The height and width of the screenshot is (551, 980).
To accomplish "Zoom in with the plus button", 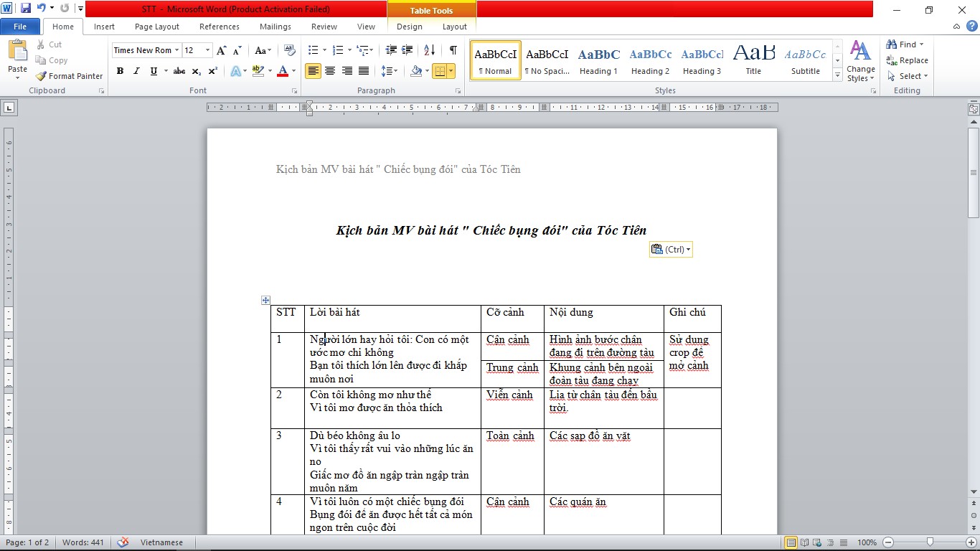I will pyautogui.click(x=971, y=542).
